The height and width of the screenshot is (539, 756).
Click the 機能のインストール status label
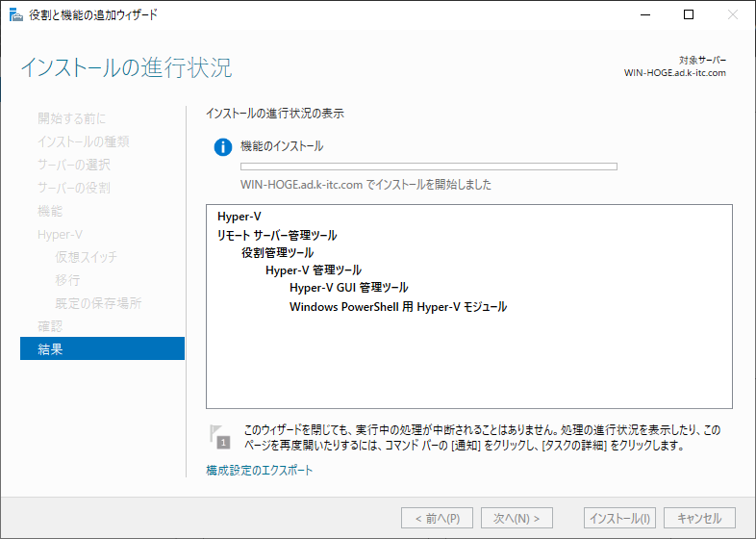(x=282, y=146)
